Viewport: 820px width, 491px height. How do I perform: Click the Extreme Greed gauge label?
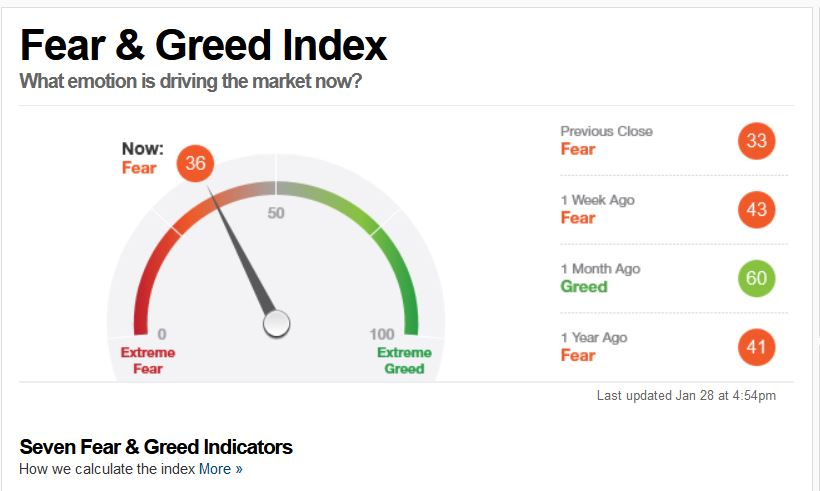click(404, 360)
